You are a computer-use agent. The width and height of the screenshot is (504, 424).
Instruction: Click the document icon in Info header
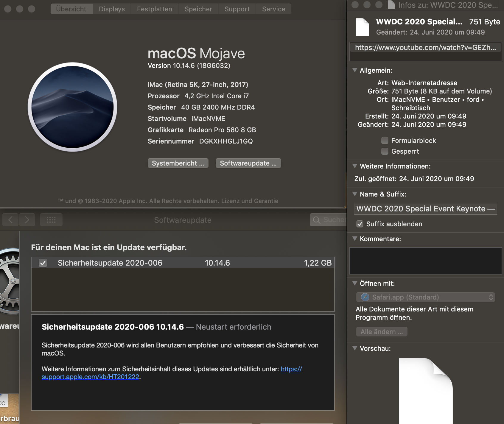pos(363,27)
